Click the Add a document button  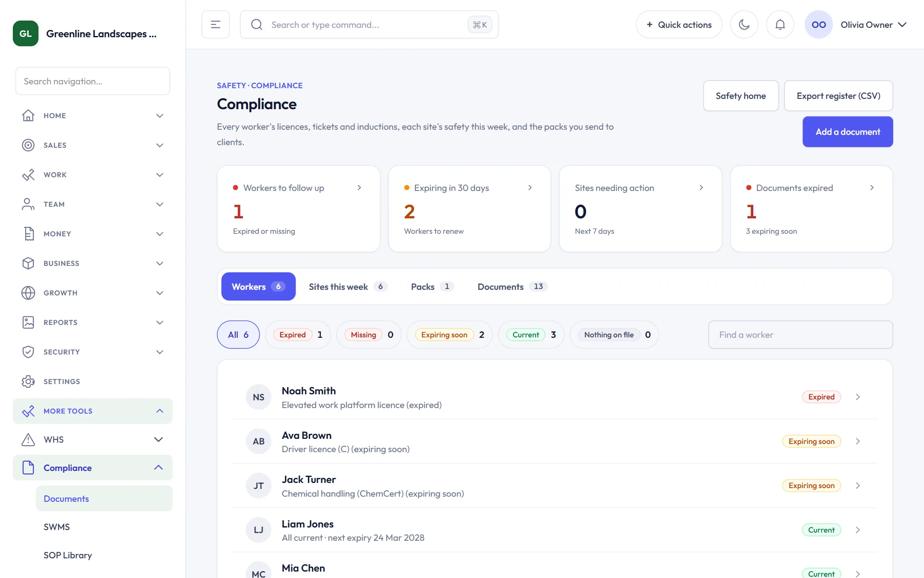click(848, 132)
